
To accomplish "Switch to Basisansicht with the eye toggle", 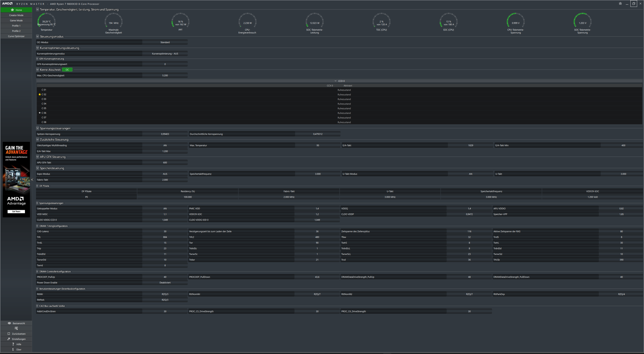I will (x=10, y=323).
